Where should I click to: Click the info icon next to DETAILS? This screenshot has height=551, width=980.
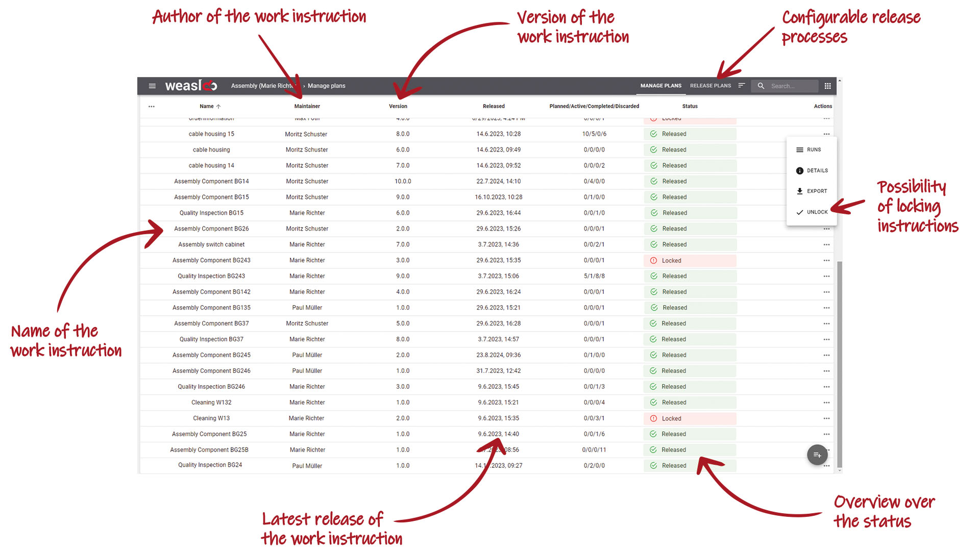pyautogui.click(x=800, y=170)
